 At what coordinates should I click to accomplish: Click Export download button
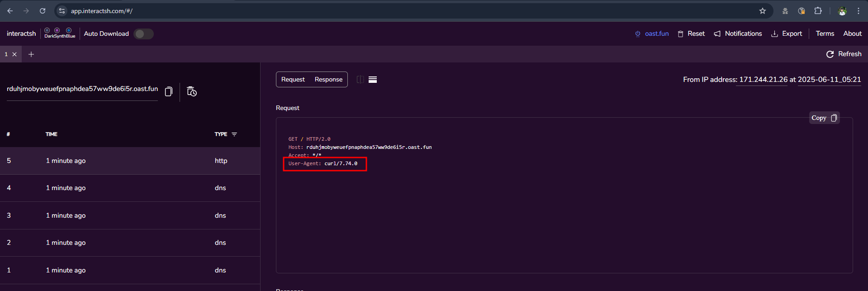coord(787,33)
